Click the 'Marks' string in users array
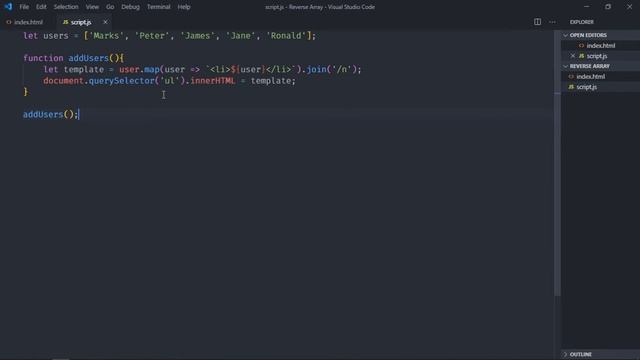The image size is (640, 360). (106, 36)
